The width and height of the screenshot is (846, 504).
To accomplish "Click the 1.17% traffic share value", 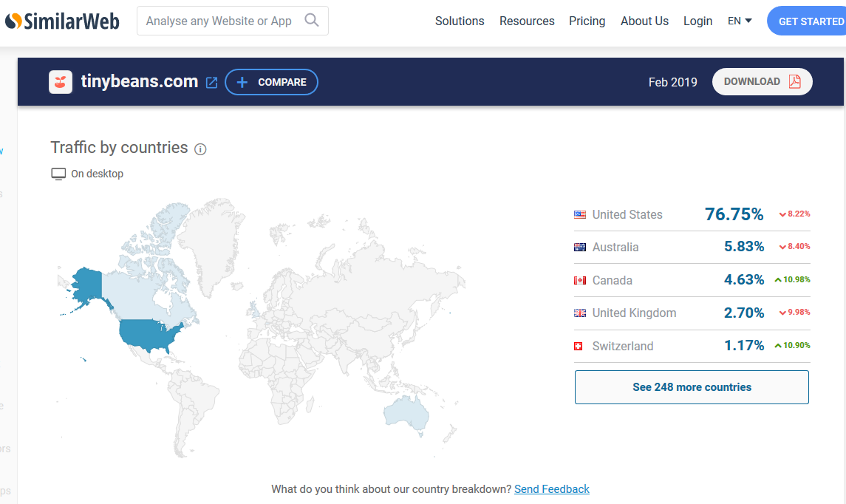I will pyautogui.click(x=743, y=345).
